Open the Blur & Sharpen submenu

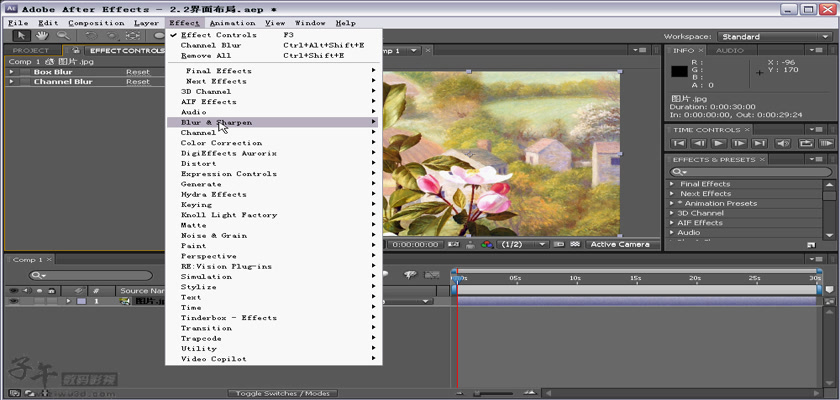(272, 122)
